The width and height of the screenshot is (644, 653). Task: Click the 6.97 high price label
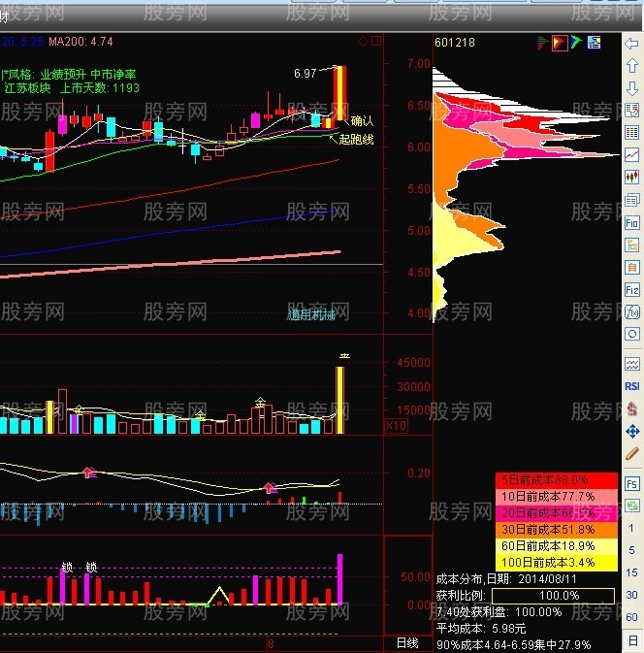(x=306, y=74)
